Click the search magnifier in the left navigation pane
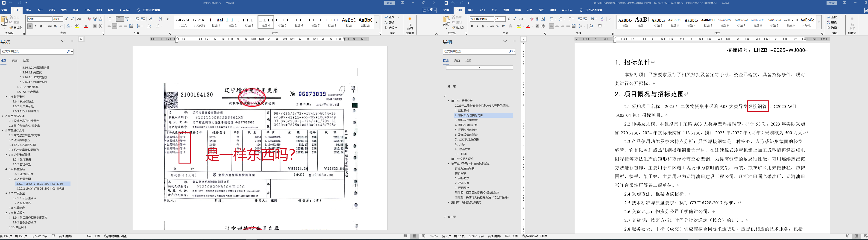Screen dimensions: 868x240 [68, 52]
